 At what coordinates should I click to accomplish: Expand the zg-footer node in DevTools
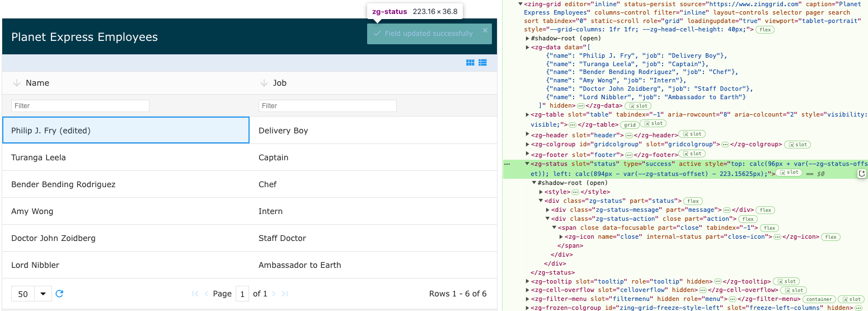(527, 155)
